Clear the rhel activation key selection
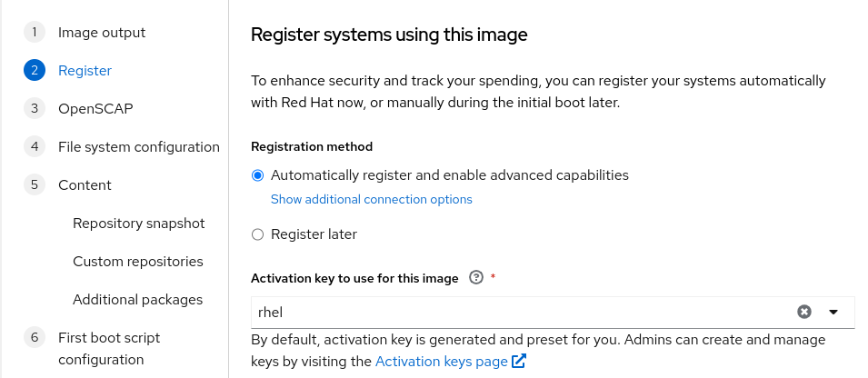 [x=803, y=313]
